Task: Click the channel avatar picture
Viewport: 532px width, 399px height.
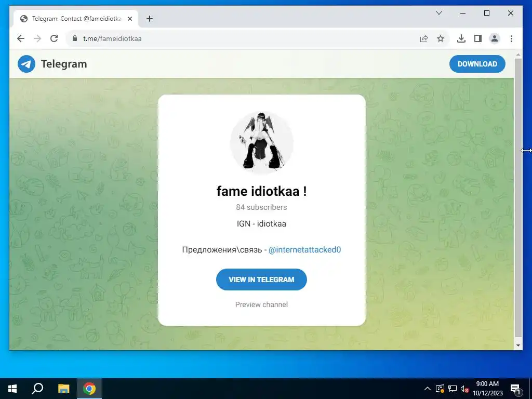Action: tap(262, 143)
